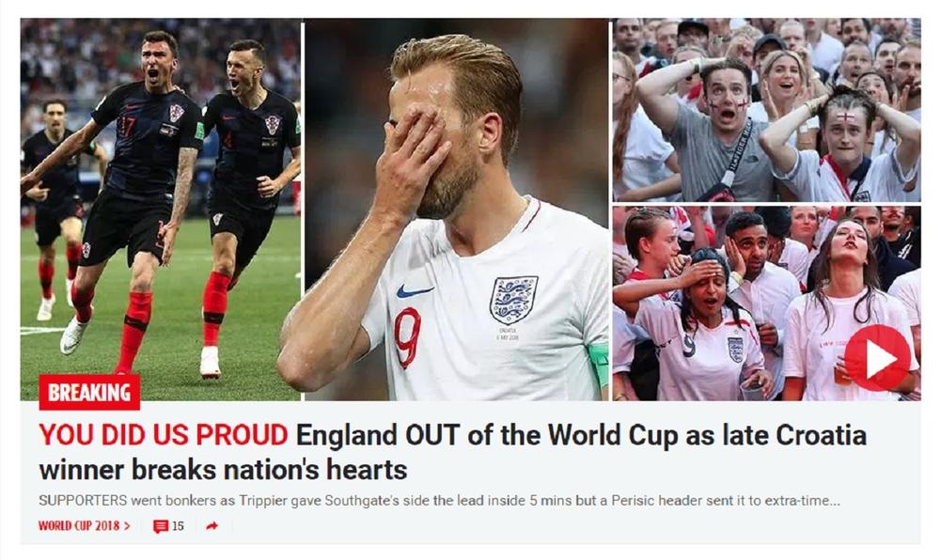
Task: Click the blue Nike swoosh on the shirt
Action: pyautogui.click(x=415, y=291)
